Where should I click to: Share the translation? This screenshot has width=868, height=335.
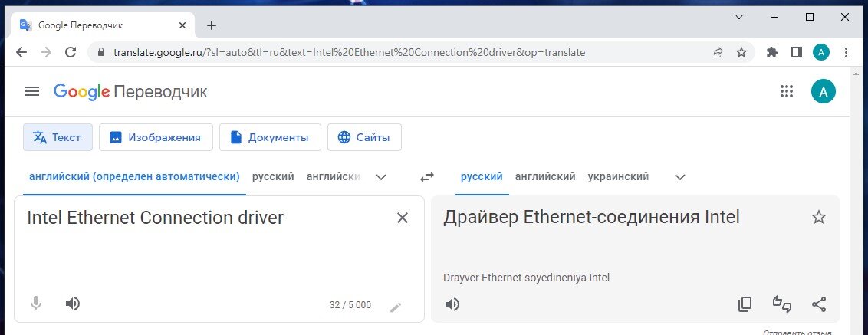pyautogui.click(x=819, y=304)
